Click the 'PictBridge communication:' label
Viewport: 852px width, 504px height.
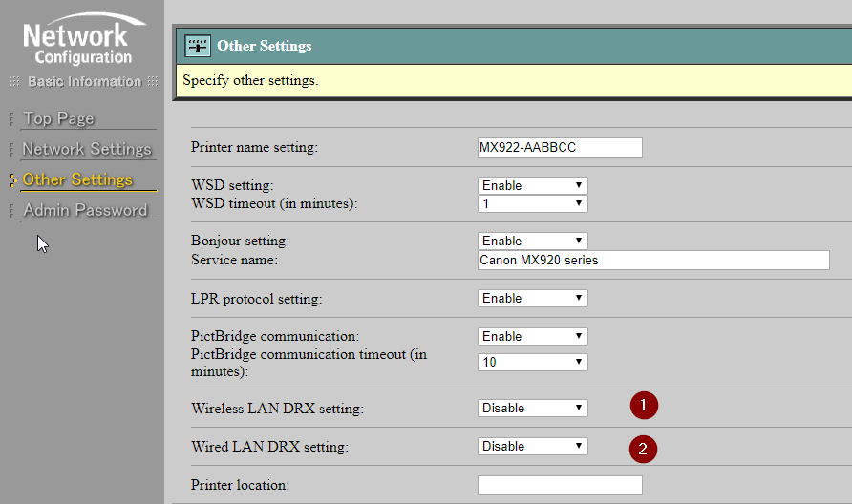275,336
